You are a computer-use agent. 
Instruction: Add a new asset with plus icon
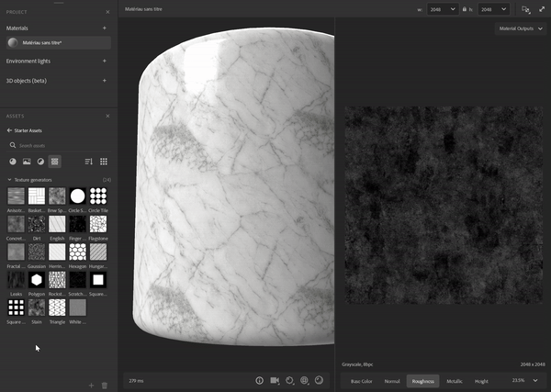(91, 386)
